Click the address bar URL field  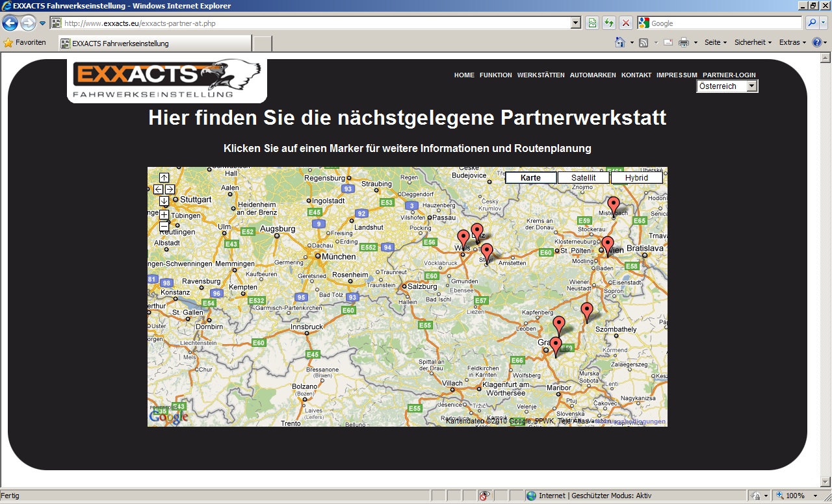pos(311,23)
